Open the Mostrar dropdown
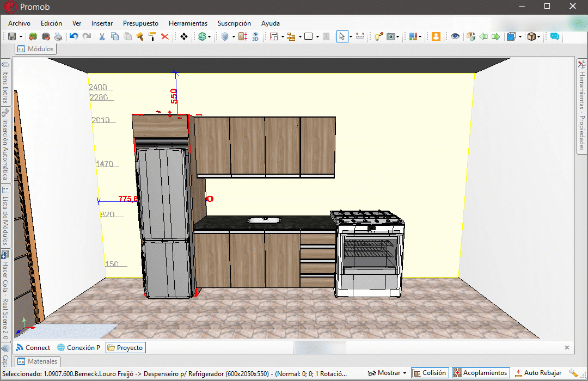Image resolution: width=588 pixels, height=381 pixels. [388, 373]
